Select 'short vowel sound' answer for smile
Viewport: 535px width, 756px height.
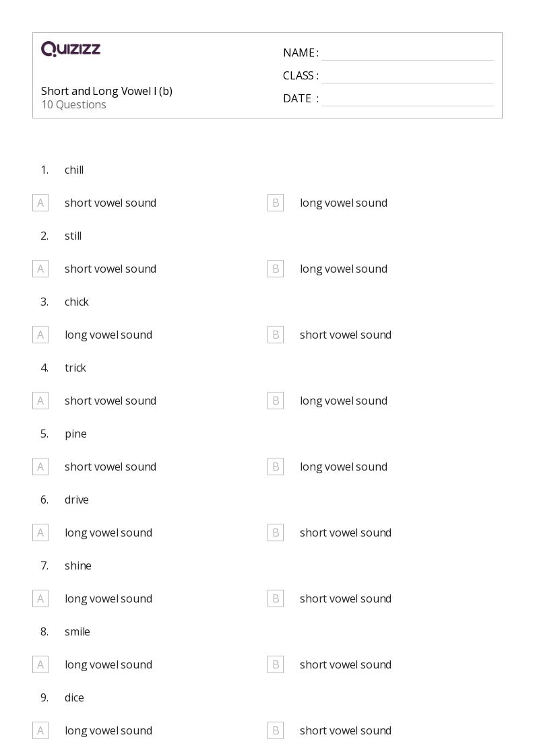(x=345, y=664)
